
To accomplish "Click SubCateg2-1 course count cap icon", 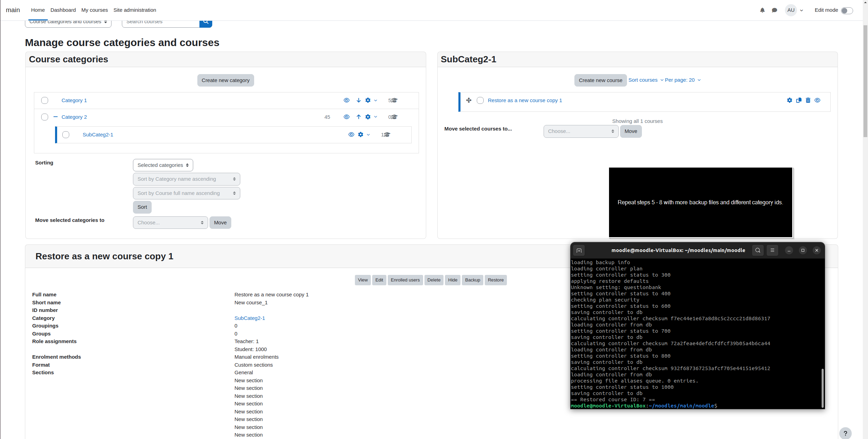I will tap(387, 135).
